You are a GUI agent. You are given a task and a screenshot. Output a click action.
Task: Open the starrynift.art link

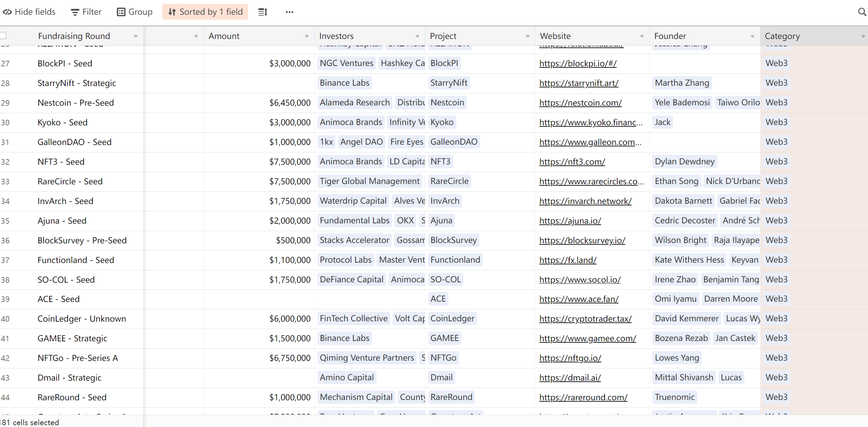(579, 83)
